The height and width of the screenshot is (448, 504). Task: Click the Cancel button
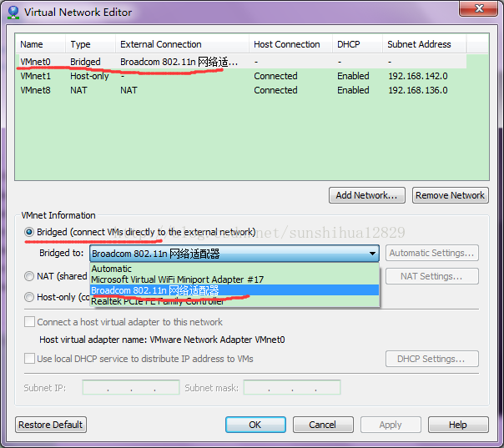point(323,425)
